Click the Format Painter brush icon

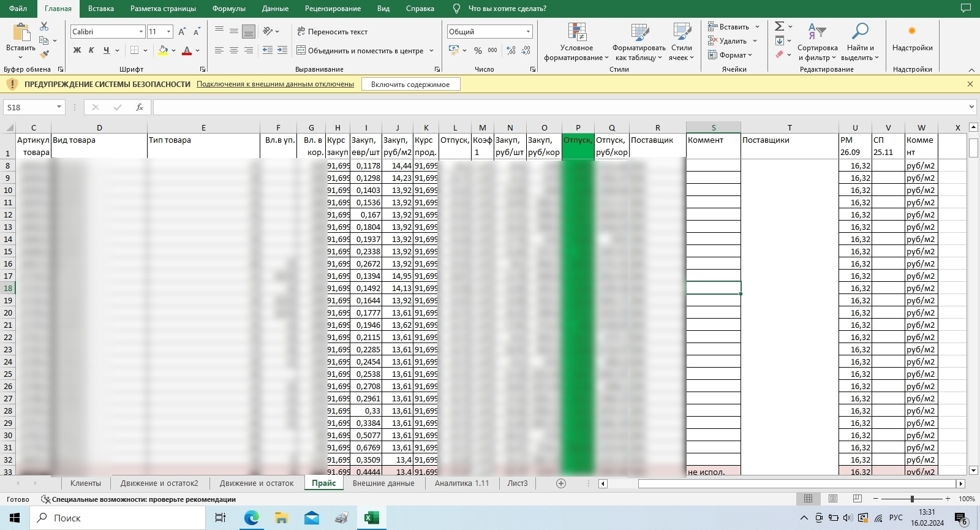click(44, 55)
